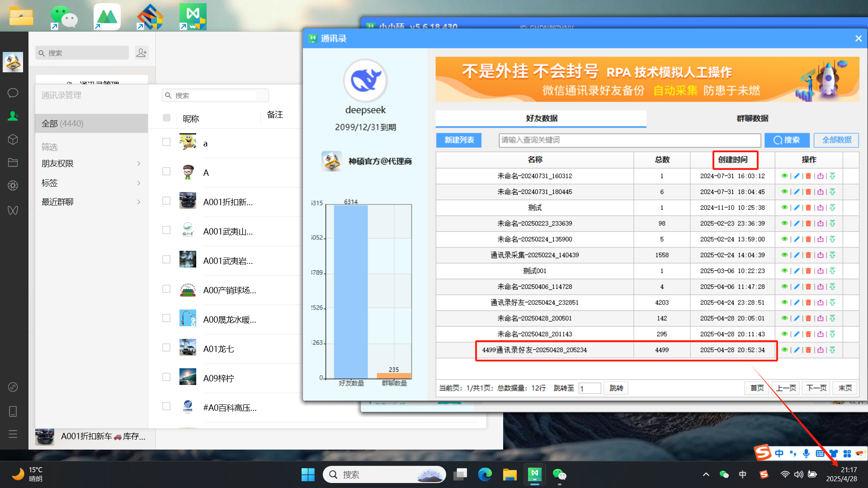This screenshot has height=488, width=868.
Task: Tick the select-all checkbox beside 昵称
Action: point(166,118)
